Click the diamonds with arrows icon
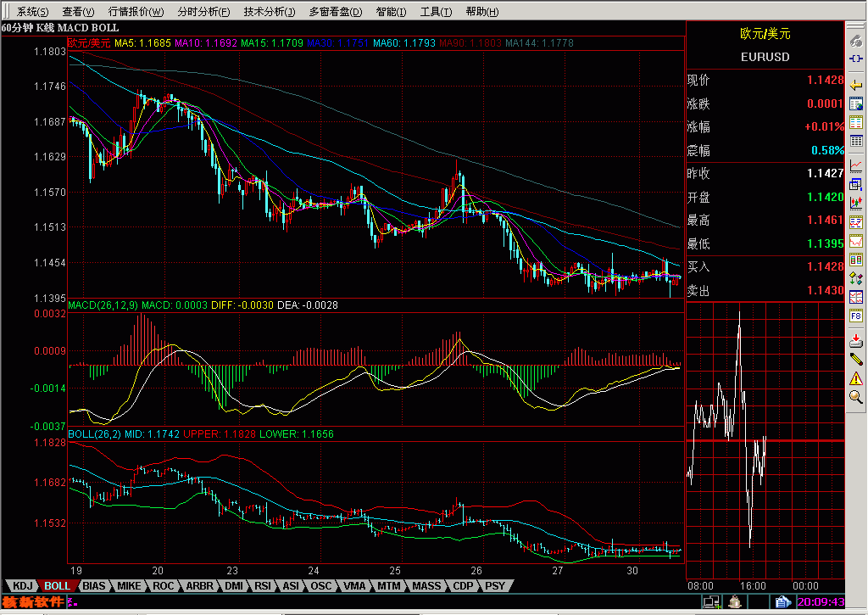Image resolution: width=868 pixels, height=615 pixels. (x=856, y=278)
